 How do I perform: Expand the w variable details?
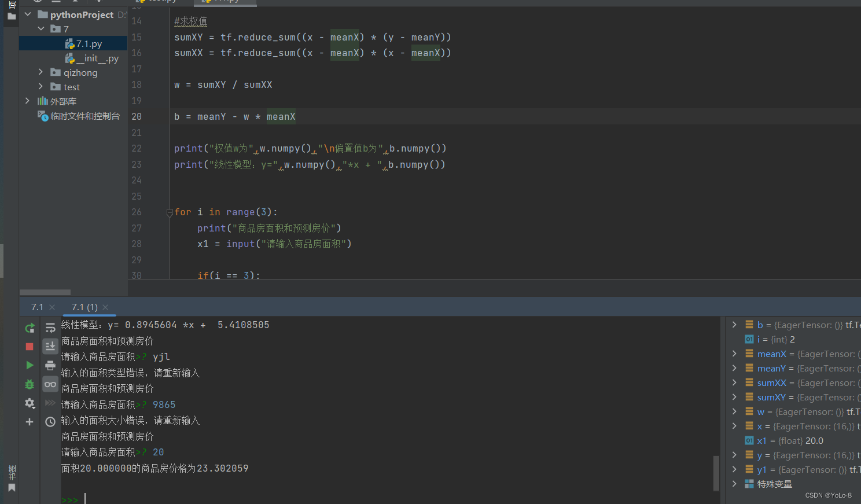[734, 411]
